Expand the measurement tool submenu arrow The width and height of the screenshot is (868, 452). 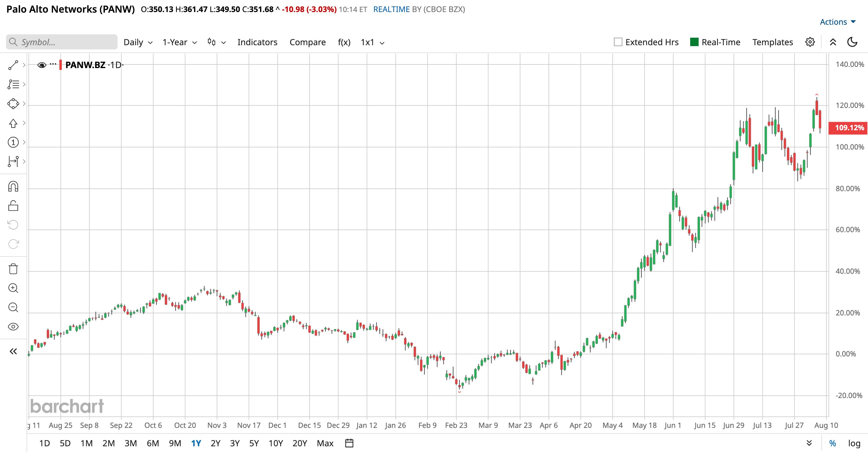click(24, 162)
